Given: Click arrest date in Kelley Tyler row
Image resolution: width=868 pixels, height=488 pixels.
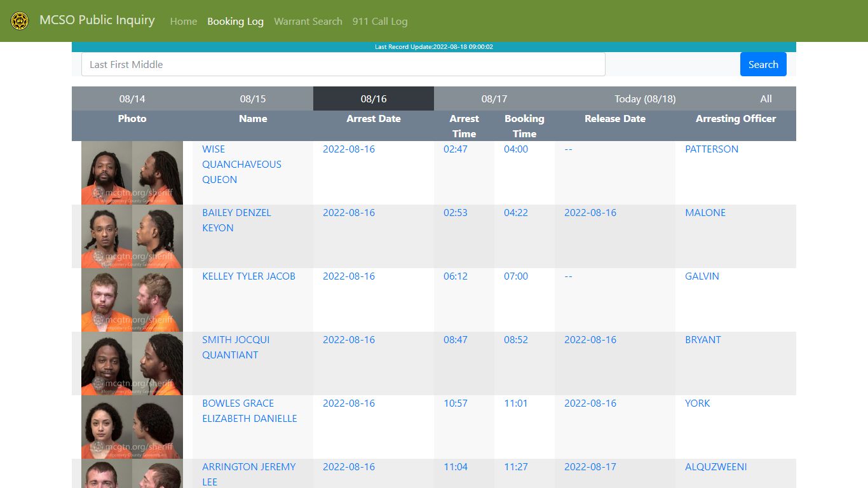Looking at the screenshot, I should pos(349,276).
